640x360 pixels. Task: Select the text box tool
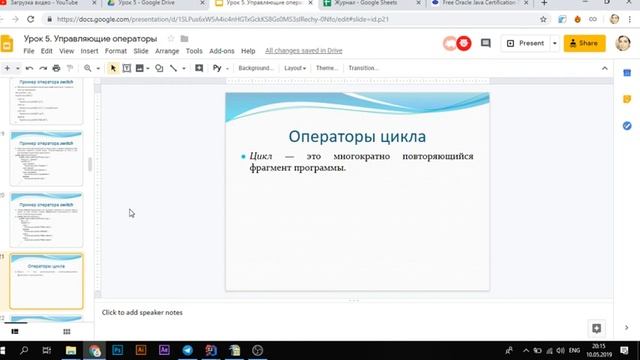tap(127, 68)
